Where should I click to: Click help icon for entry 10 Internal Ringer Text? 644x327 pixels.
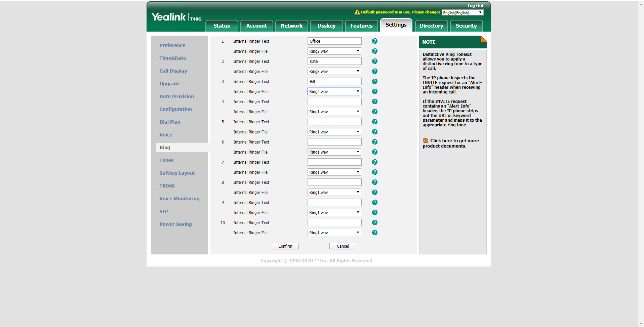pyautogui.click(x=375, y=222)
